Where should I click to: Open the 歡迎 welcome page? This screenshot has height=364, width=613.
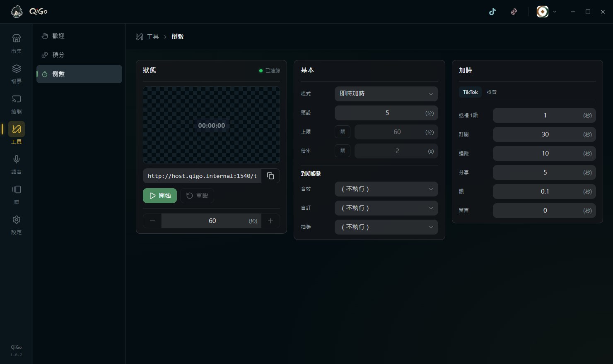(79, 36)
